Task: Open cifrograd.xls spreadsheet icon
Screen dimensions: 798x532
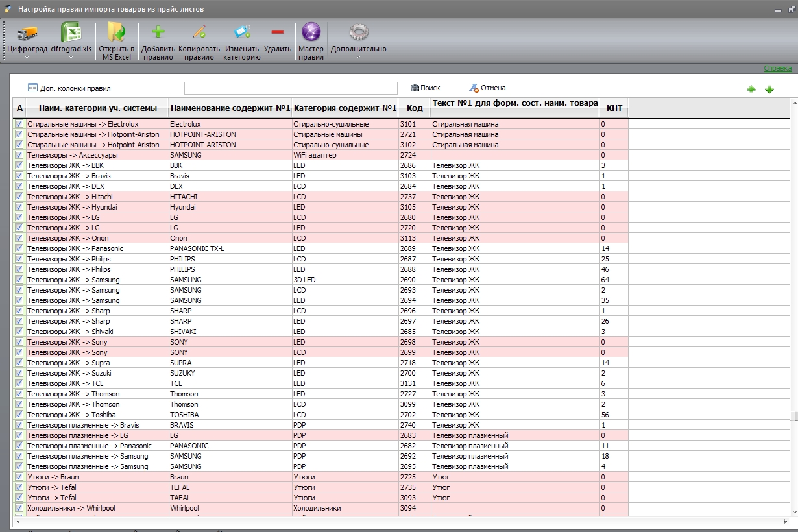Action: pos(71,32)
